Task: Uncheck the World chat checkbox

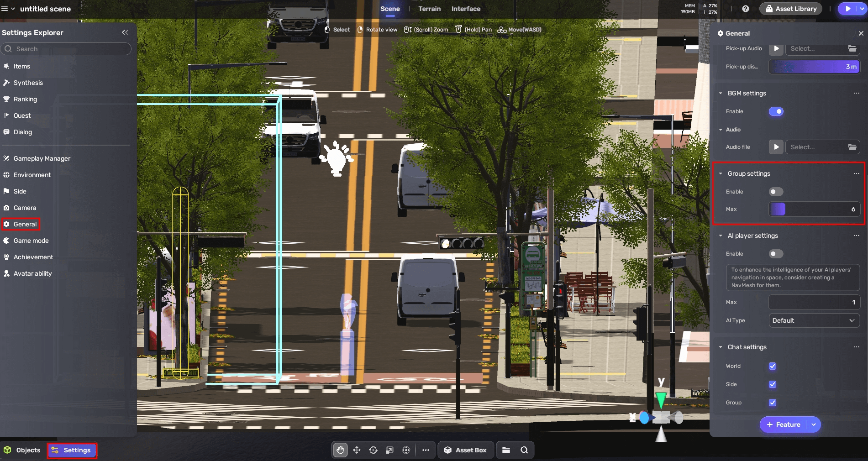Action: coord(773,366)
